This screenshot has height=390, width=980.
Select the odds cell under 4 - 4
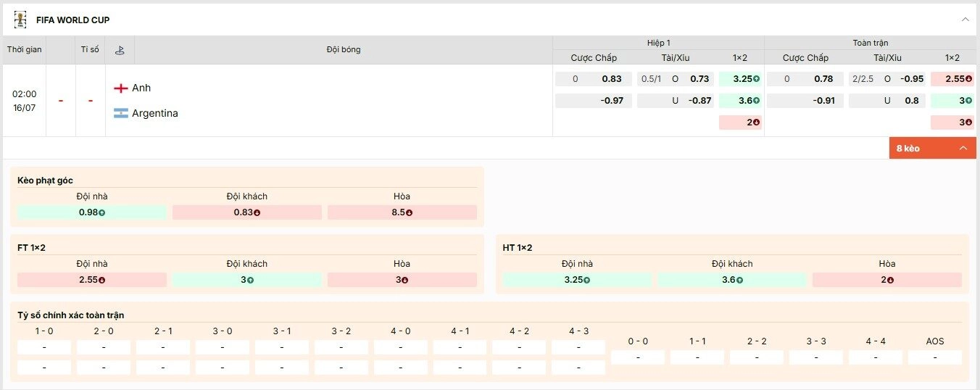coord(876,357)
